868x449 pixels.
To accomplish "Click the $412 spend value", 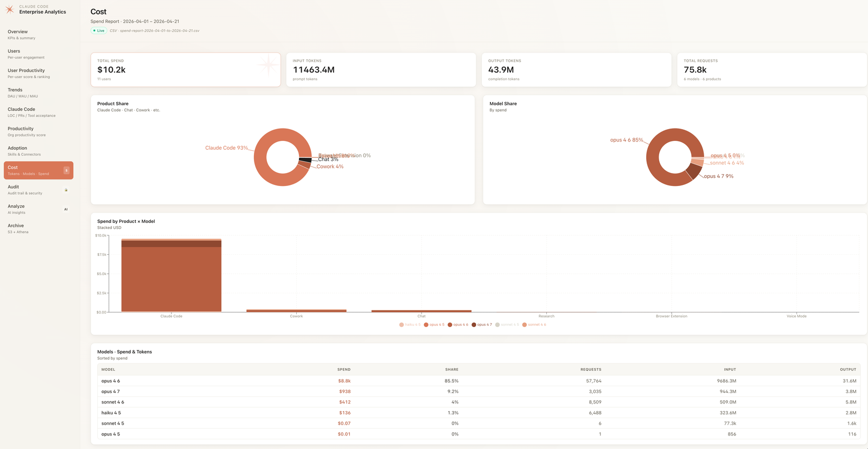I will [x=345, y=402].
